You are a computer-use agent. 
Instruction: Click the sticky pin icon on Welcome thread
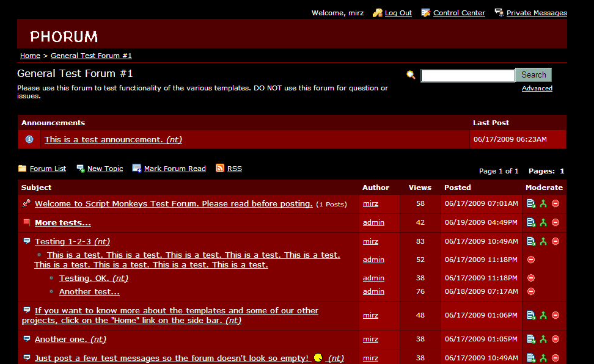click(x=26, y=203)
